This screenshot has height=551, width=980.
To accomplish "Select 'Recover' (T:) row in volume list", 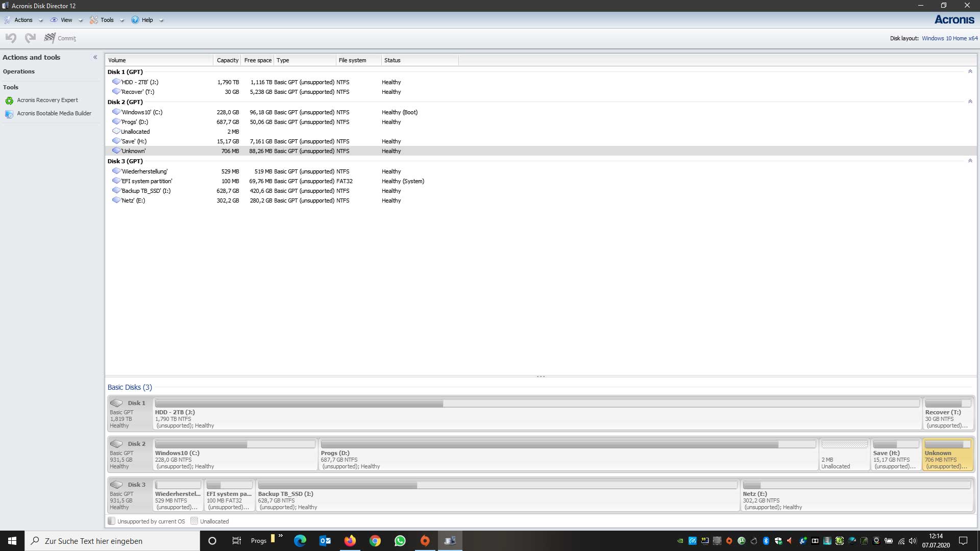I will 541,92.
